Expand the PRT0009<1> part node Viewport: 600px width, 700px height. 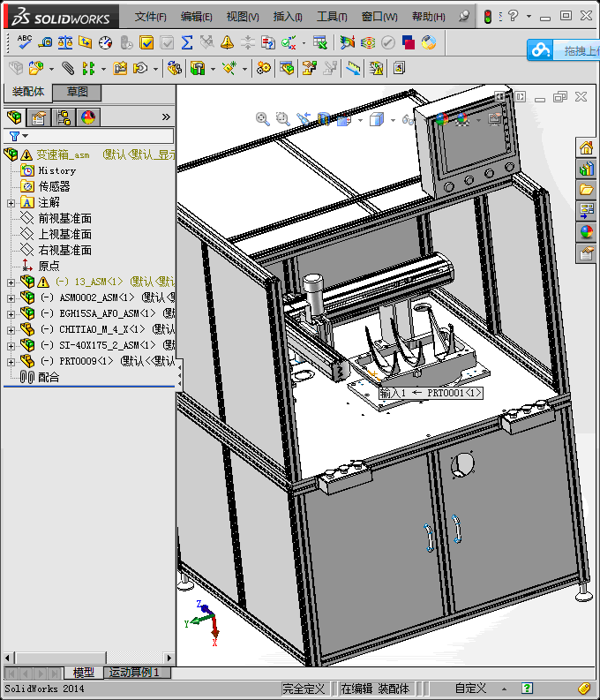(x=11, y=361)
